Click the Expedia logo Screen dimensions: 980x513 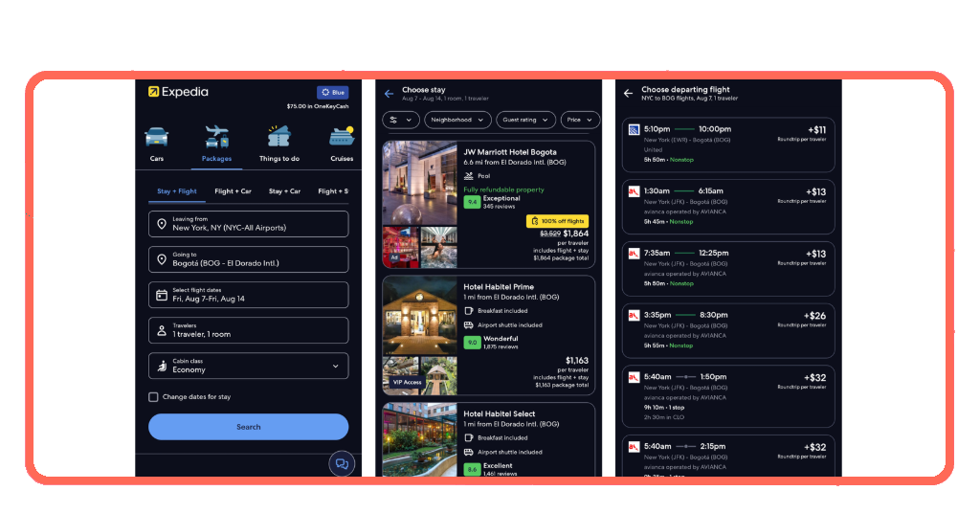(x=178, y=92)
